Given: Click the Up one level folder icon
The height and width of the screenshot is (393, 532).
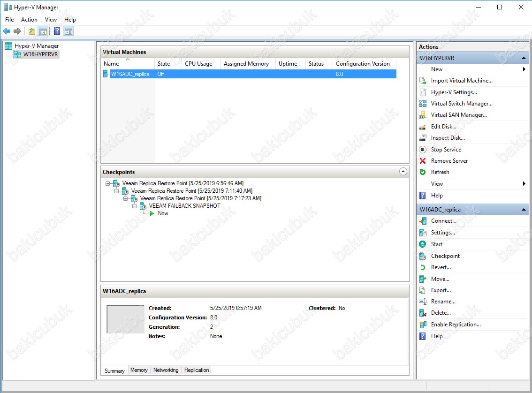Looking at the screenshot, I should (x=31, y=31).
